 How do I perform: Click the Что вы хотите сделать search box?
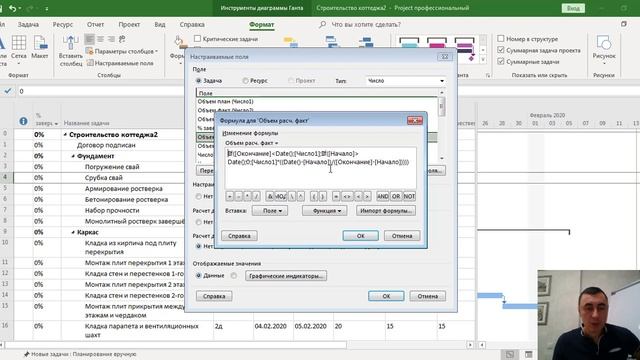[366, 24]
